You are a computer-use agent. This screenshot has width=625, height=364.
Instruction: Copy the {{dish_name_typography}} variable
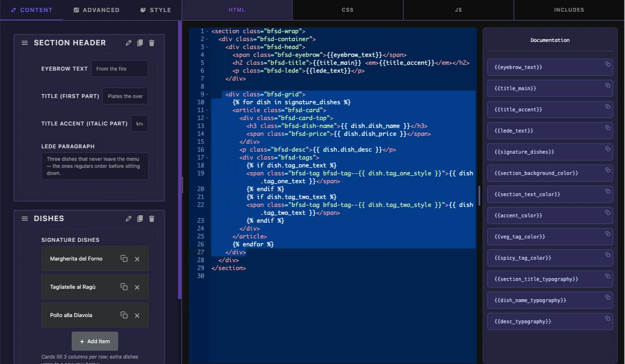608,297
